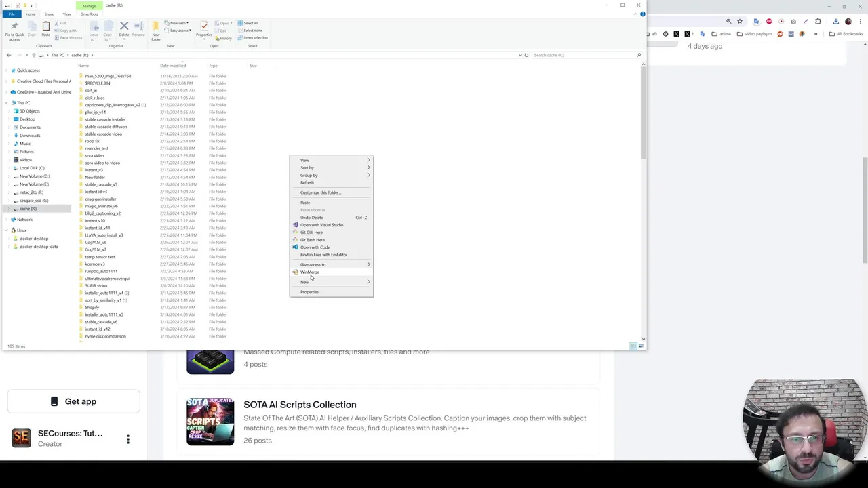Expand the Linux node in navigation pane
Viewport: 868px width, 488px height.
coord(7,230)
